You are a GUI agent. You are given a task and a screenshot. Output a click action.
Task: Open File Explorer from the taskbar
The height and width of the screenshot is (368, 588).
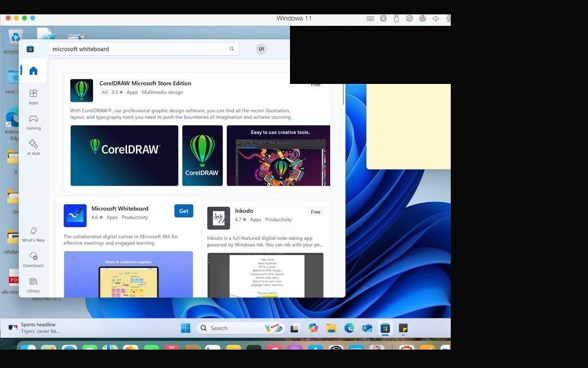point(331,328)
